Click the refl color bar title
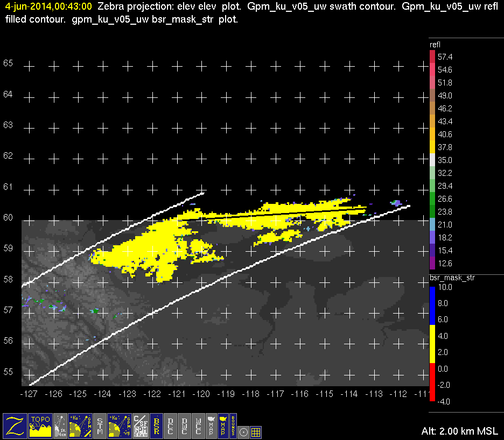The height and width of the screenshot is (440, 504). coord(436,44)
